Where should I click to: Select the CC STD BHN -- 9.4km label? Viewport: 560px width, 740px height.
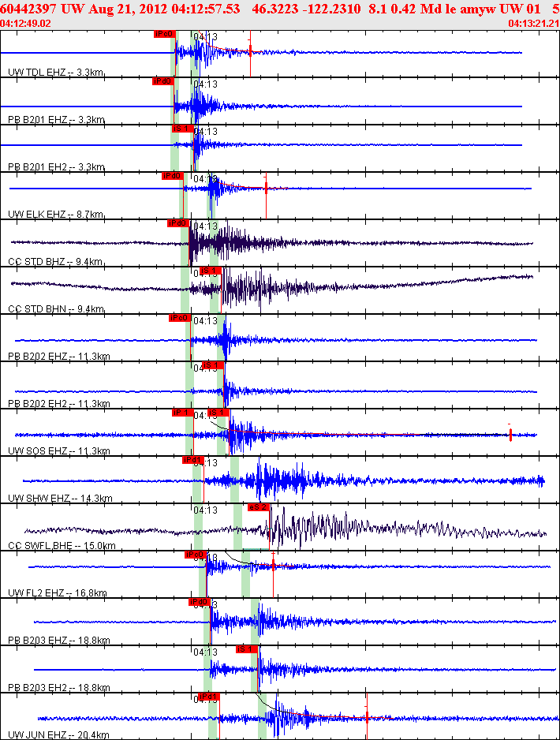[56, 309]
